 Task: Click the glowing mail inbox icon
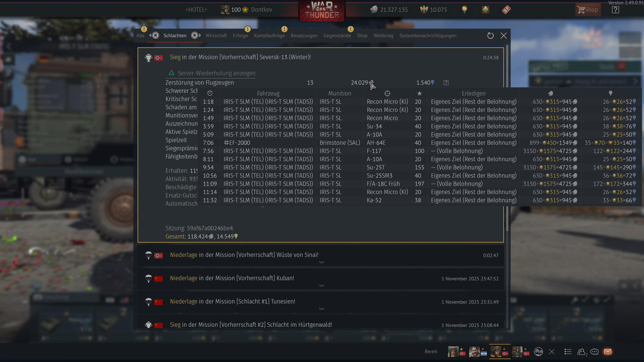[x=608, y=351]
